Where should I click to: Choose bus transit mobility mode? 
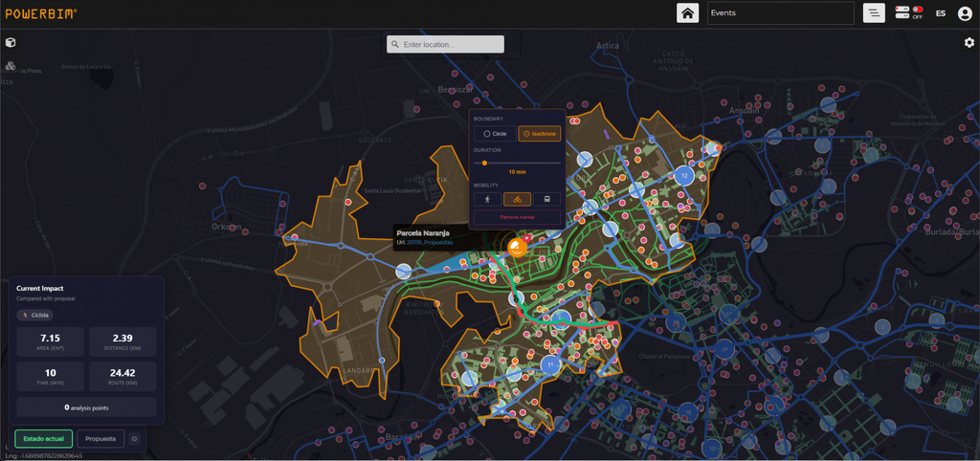click(x=546, y=199)
